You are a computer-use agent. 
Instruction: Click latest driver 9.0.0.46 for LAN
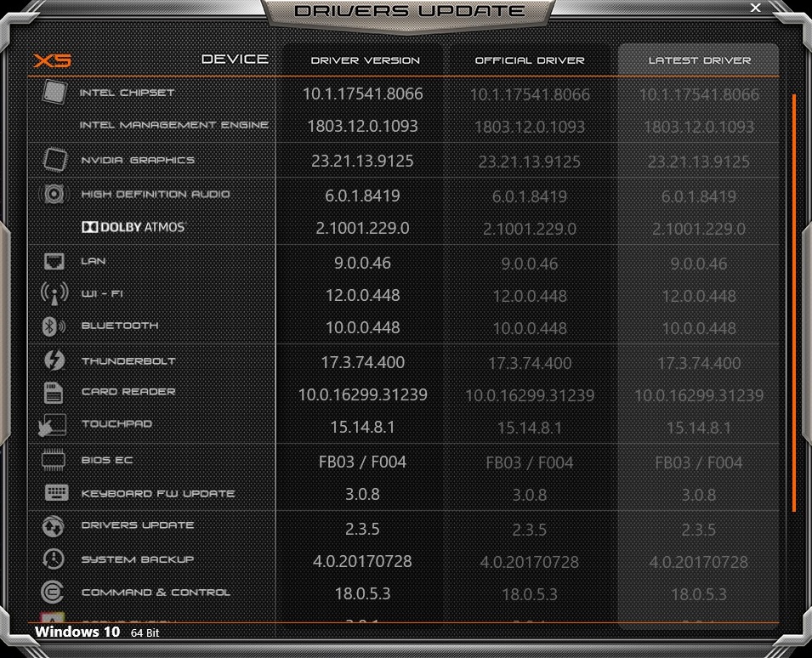coord(699,264)
